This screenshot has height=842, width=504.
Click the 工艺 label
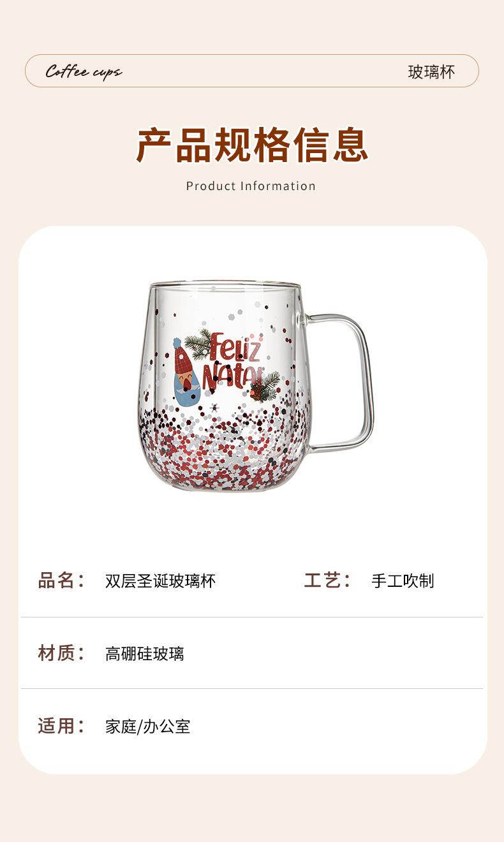coord(328,580)
